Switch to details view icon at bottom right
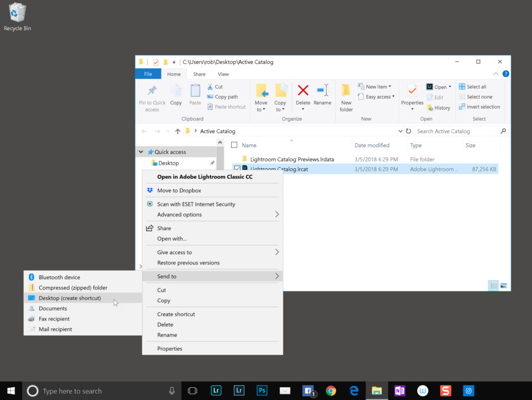This screenshot has height=400, width=532. click(x=494, y=286)
